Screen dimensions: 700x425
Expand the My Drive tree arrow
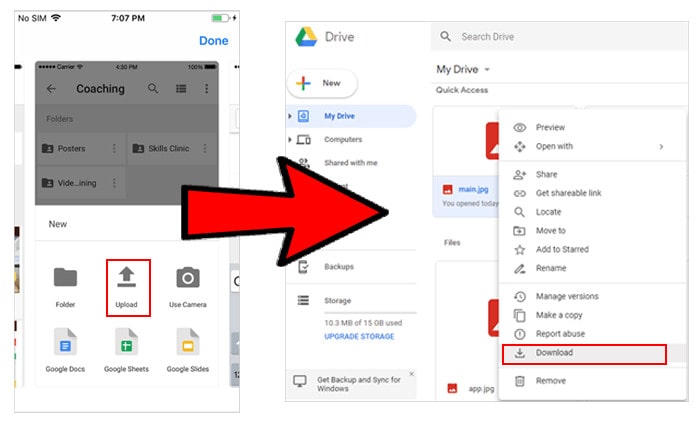tap(290, 116)
